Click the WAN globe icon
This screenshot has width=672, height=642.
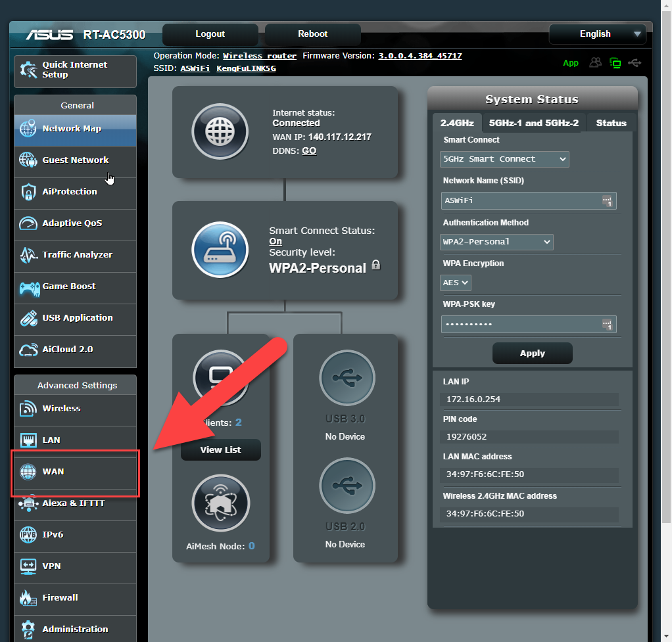[x=28, y=472]
